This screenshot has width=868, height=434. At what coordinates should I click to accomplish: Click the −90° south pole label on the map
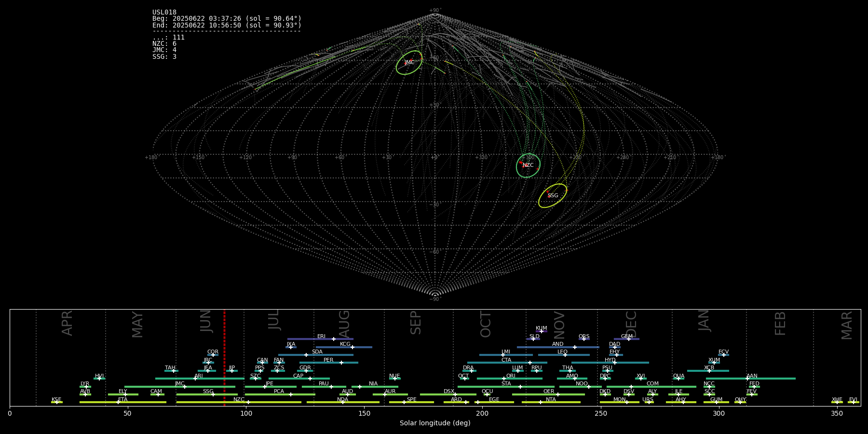435,299
